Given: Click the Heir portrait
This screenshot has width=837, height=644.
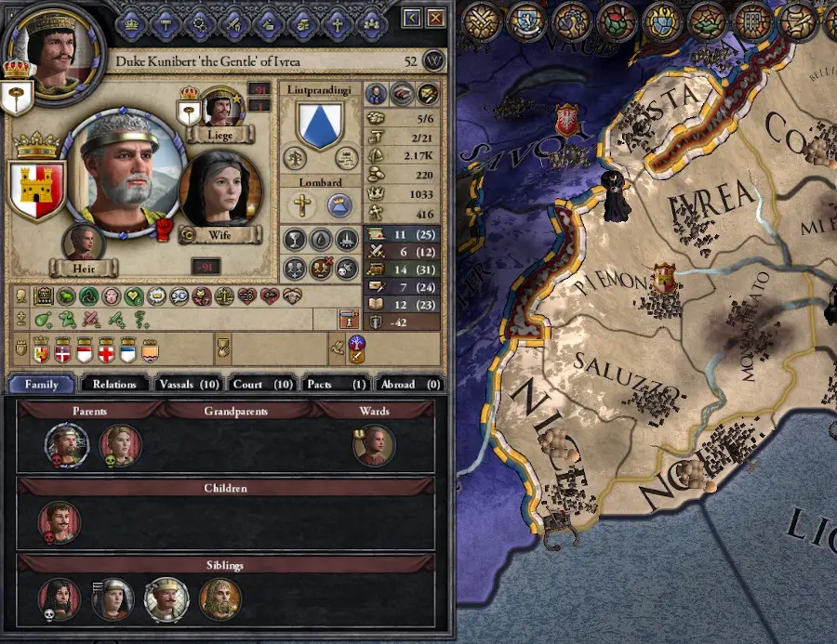Looking at the screenshot, I should 84,243.
